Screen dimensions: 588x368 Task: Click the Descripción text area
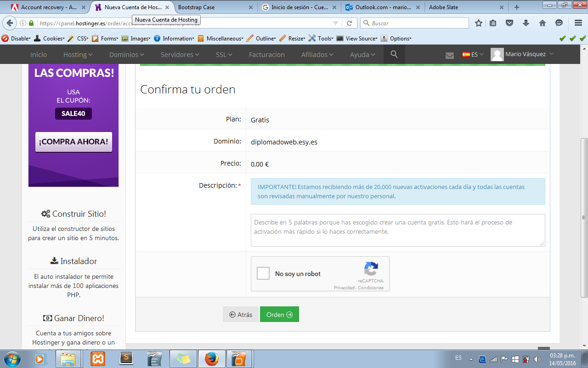397,230
